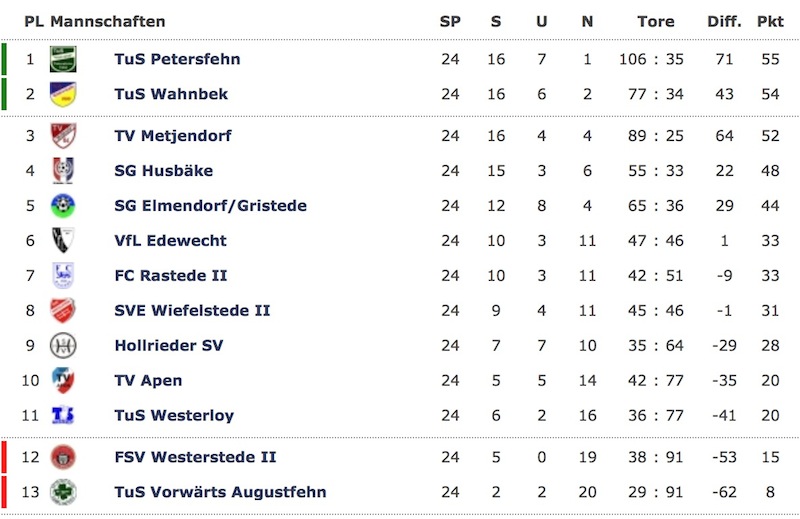800x519 pixels.
Task: Click the TuS Westerloy blue logo
Action: (x=63, y=416)
